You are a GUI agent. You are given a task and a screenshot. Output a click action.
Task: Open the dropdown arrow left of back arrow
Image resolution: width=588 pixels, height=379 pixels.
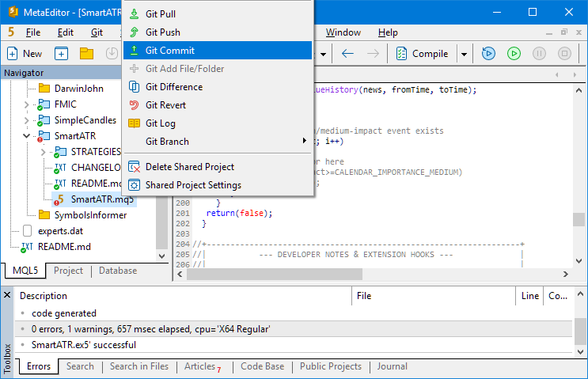click(323, 54)
